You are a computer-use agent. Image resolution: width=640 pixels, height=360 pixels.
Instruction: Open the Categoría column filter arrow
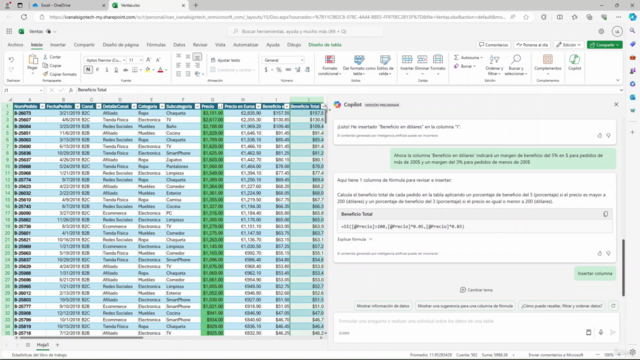pos(162,107)
